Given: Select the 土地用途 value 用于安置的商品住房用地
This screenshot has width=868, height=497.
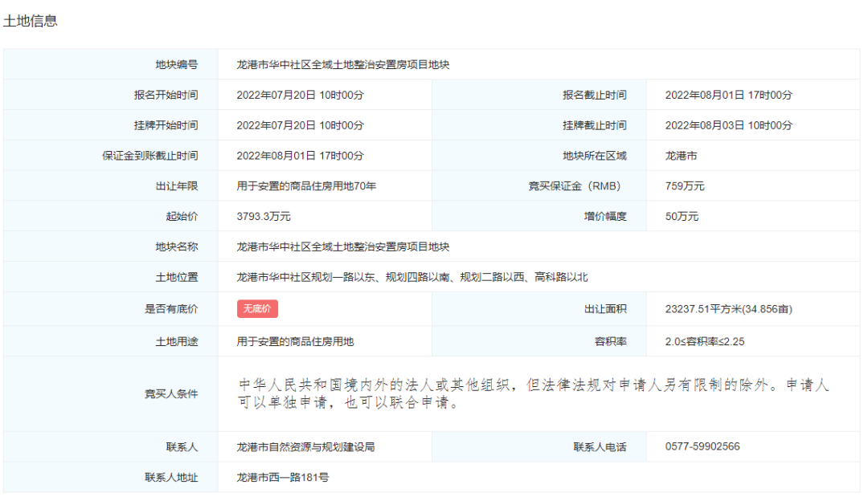Looking at the screenshot, I should [295, 342].
